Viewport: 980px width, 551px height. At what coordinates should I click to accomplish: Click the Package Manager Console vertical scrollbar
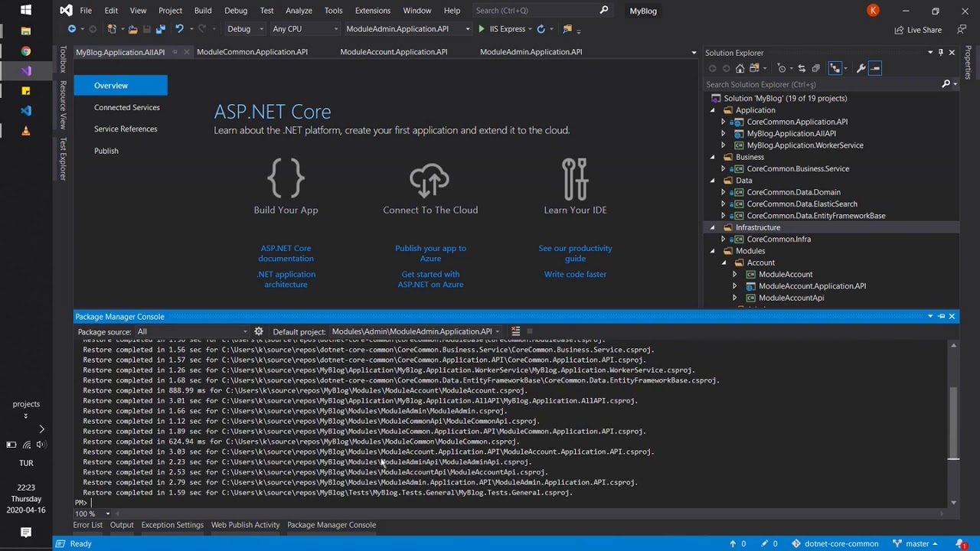pos(953,421)
